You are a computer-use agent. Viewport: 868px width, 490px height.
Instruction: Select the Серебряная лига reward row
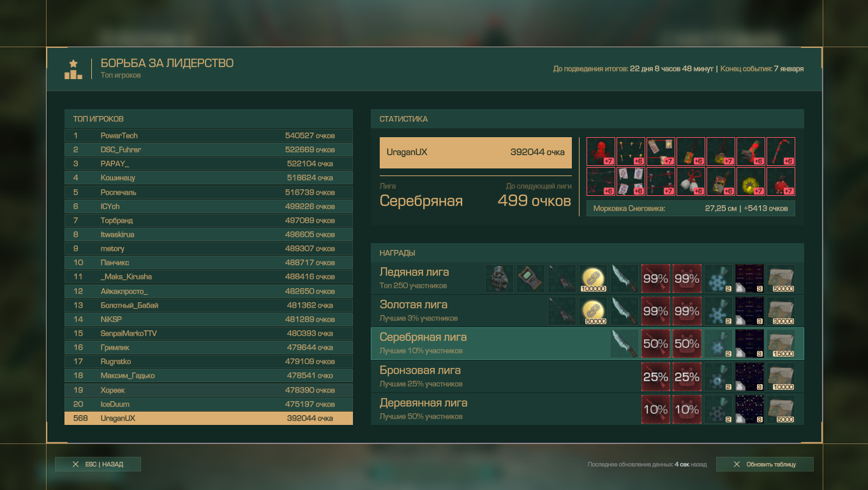pos(587,344)
